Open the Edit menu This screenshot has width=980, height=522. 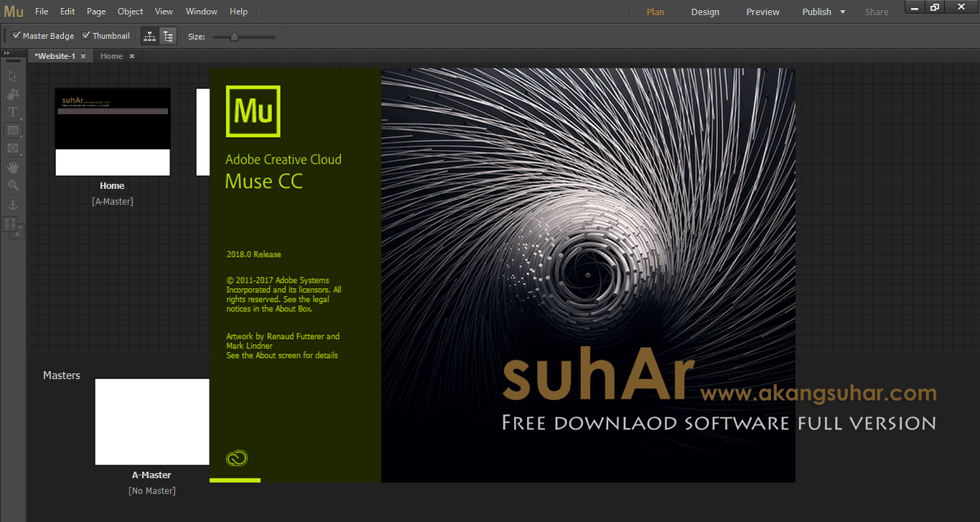[67, 11]
